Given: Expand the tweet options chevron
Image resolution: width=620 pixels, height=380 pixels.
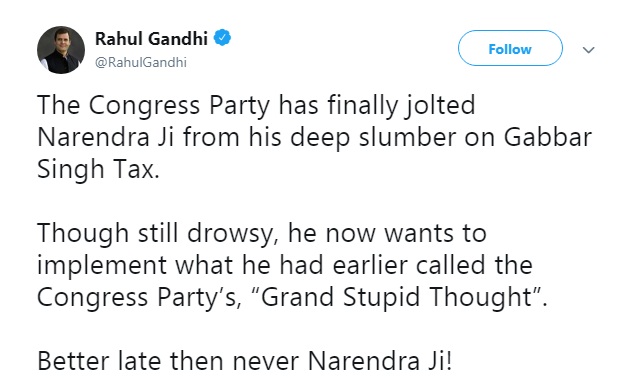Looking at the screenshot, I should click(589, 50).
